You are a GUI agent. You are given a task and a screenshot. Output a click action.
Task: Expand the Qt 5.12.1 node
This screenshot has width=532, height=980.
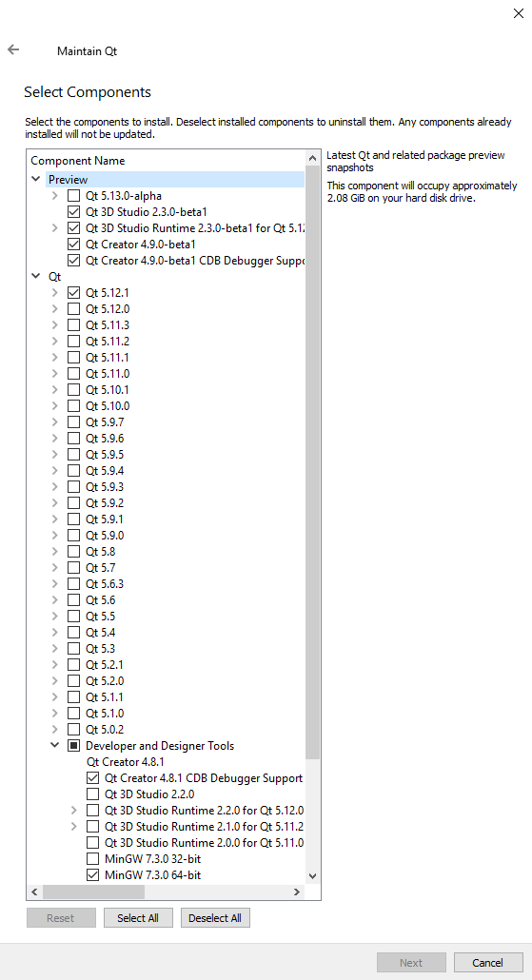point(55,292)
